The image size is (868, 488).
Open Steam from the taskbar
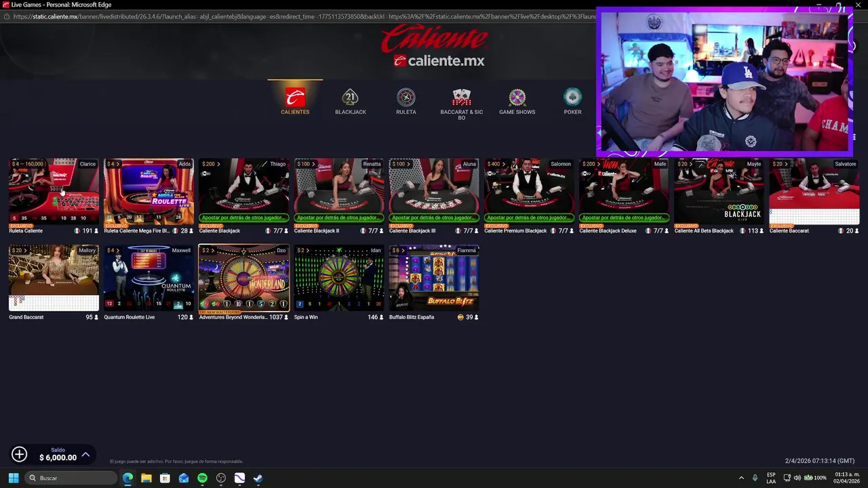click(x=258, y=478)
